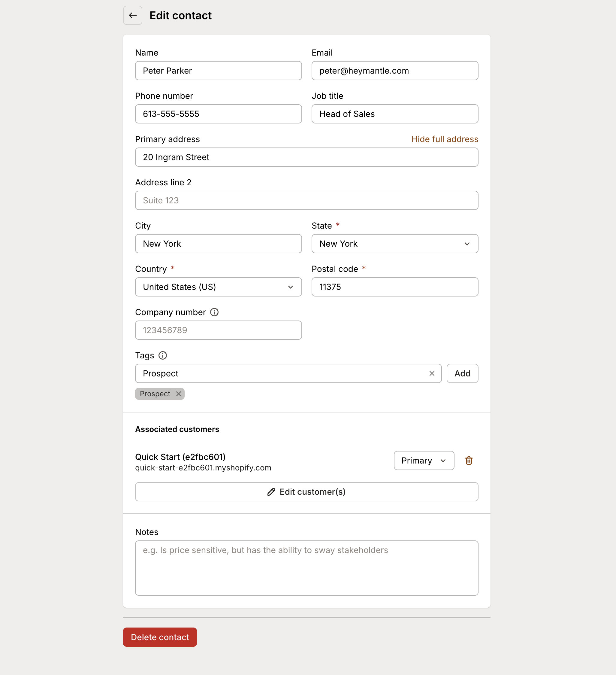616x675 pixels.
Task: Click the Phone number field
Action: [x=218, y=114]
